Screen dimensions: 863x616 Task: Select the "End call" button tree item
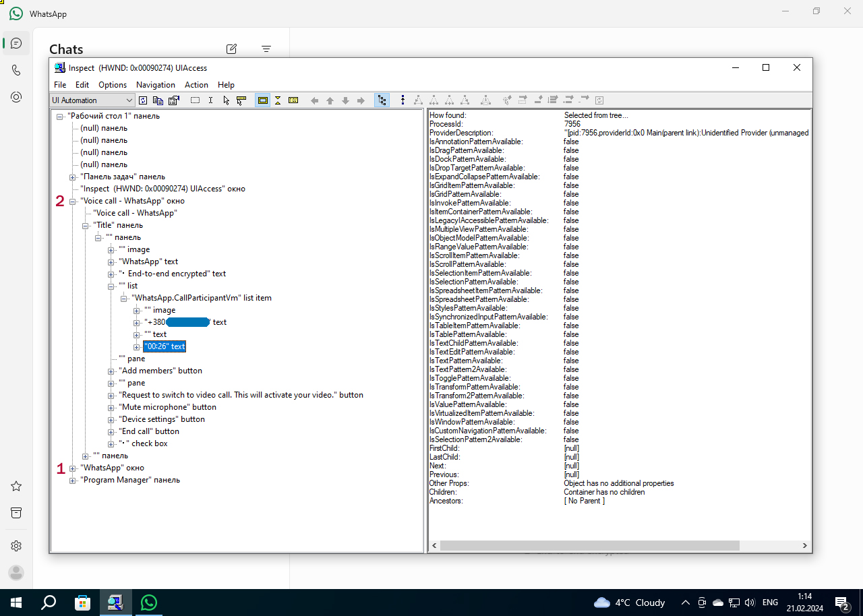149,431
